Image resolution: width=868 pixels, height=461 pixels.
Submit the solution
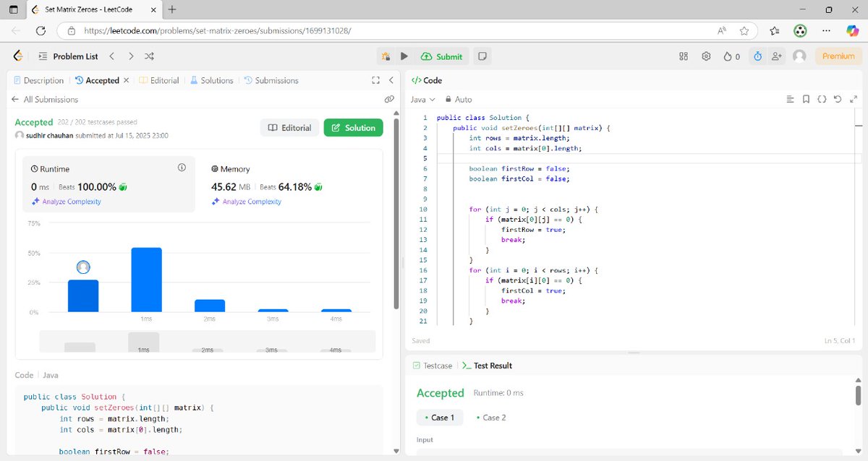click(x=441, y=56)
